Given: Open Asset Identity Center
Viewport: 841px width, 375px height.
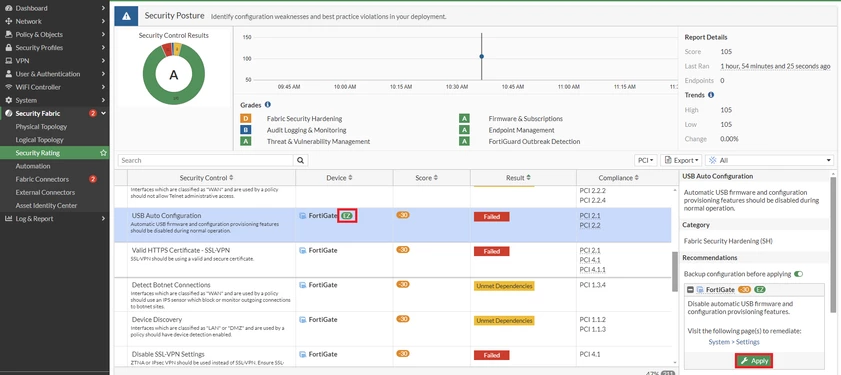Looking at the screenshot, I should click(46, 205).
